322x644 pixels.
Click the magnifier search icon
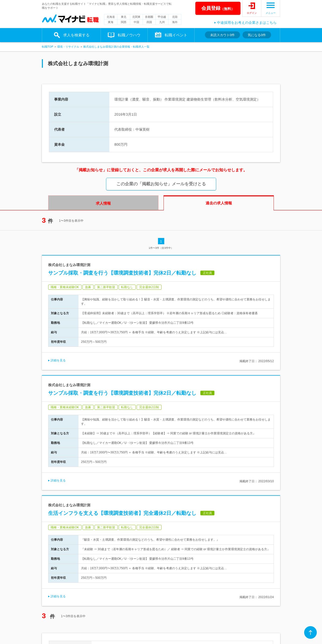coord(57,35)
